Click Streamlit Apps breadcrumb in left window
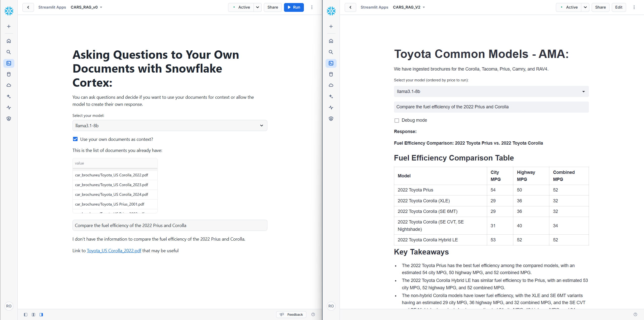Image resolution: width=644 pixels, height=320 pixels. pyautogui.click(x=52, y=7)
